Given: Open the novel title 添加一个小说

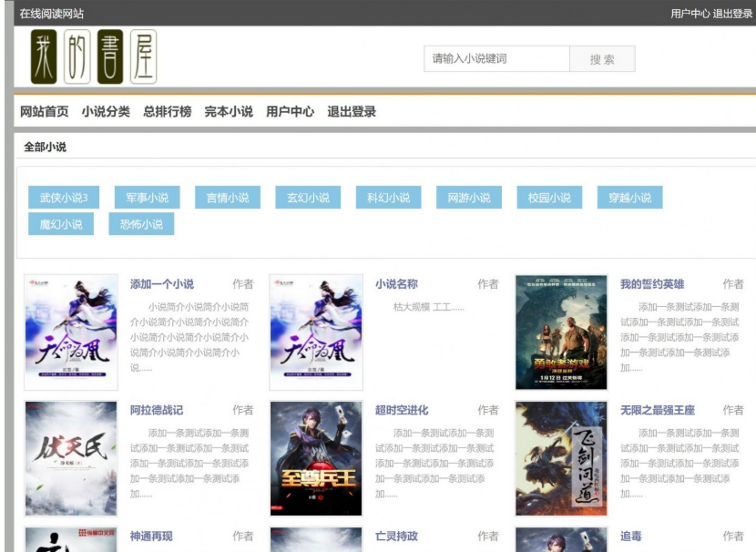Looking at the screenshot, I should pyautogui.click(x=162, y=284).
